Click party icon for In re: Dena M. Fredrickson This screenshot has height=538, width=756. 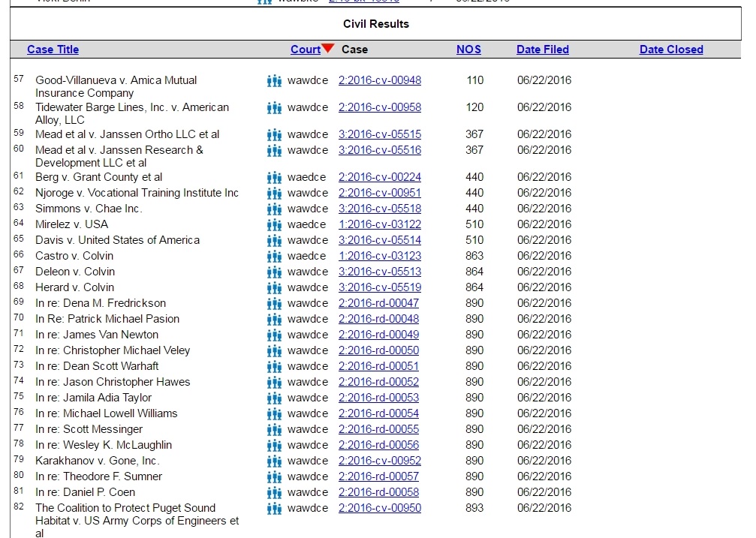pyautogui.click(x=274, y=303)
